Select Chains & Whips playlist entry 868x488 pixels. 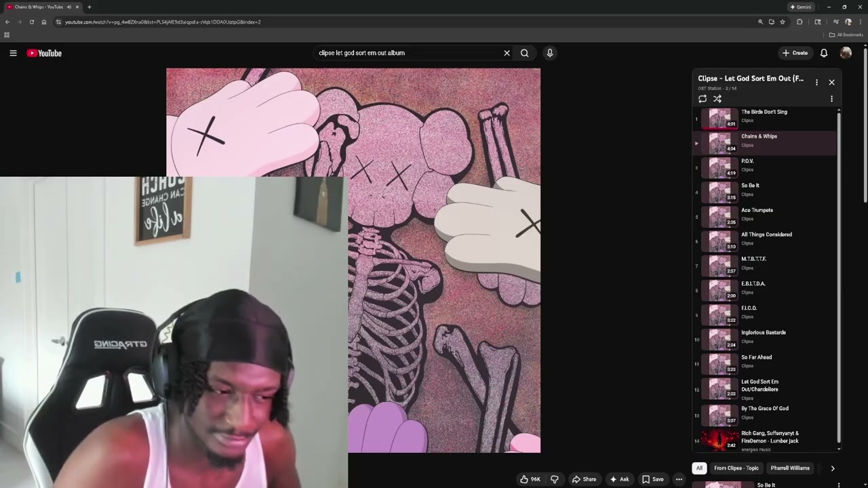(x=764, y=143)
